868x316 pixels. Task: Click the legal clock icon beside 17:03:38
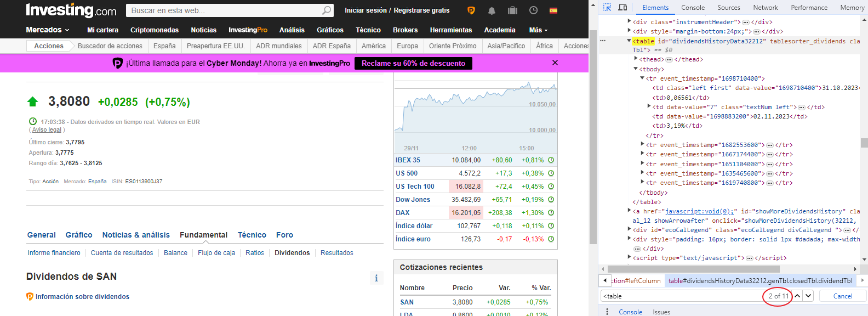point(33,121)
